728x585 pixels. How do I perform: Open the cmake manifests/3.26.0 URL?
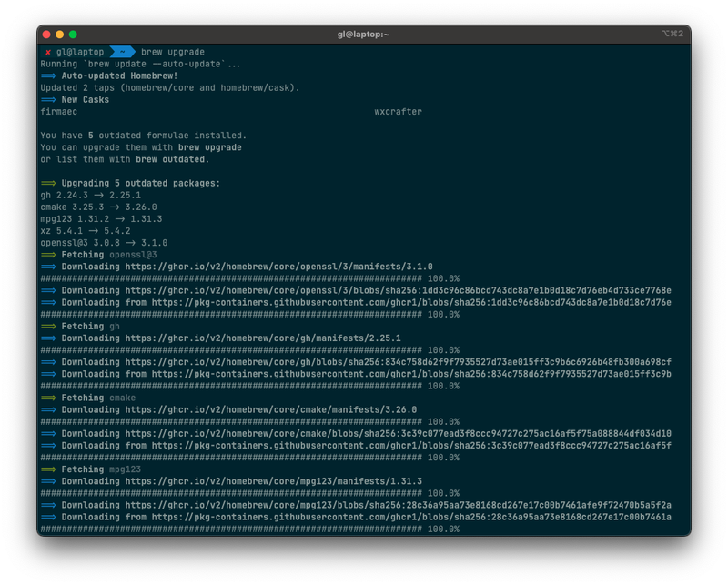[x=270, y=409]
